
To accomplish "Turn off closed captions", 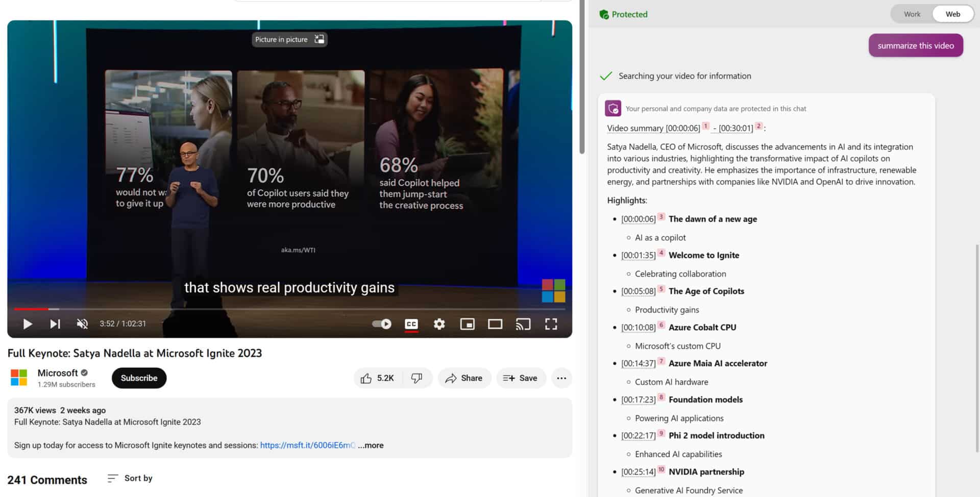I will (411, 324).
